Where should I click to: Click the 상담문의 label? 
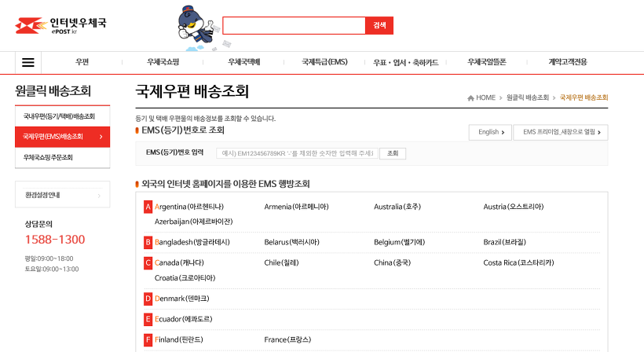tap(38, 224)
